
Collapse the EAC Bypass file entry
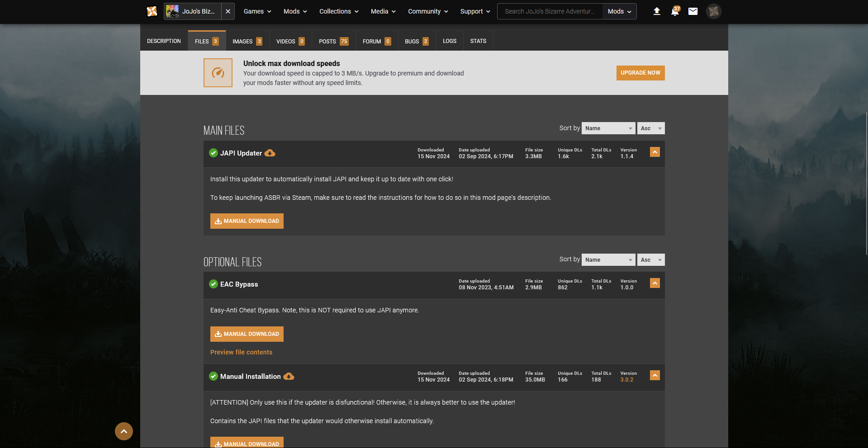pos(655,283)
